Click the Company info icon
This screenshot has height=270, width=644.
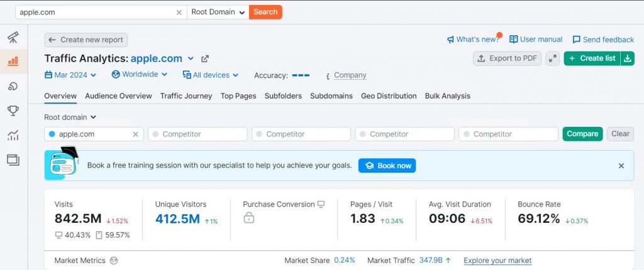click(x=328, y=76)
